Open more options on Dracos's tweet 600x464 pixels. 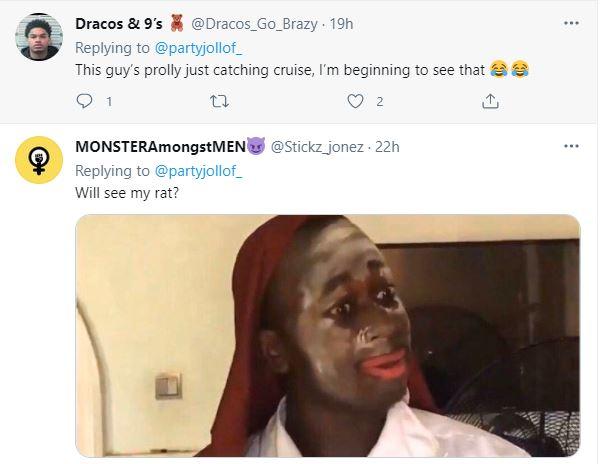[571, 21]
